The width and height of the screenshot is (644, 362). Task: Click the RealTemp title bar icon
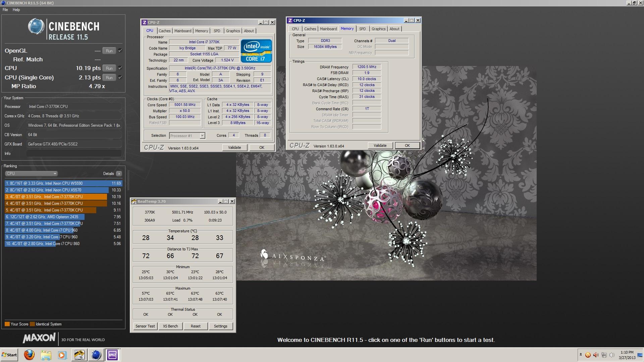(x=134, y=201)
